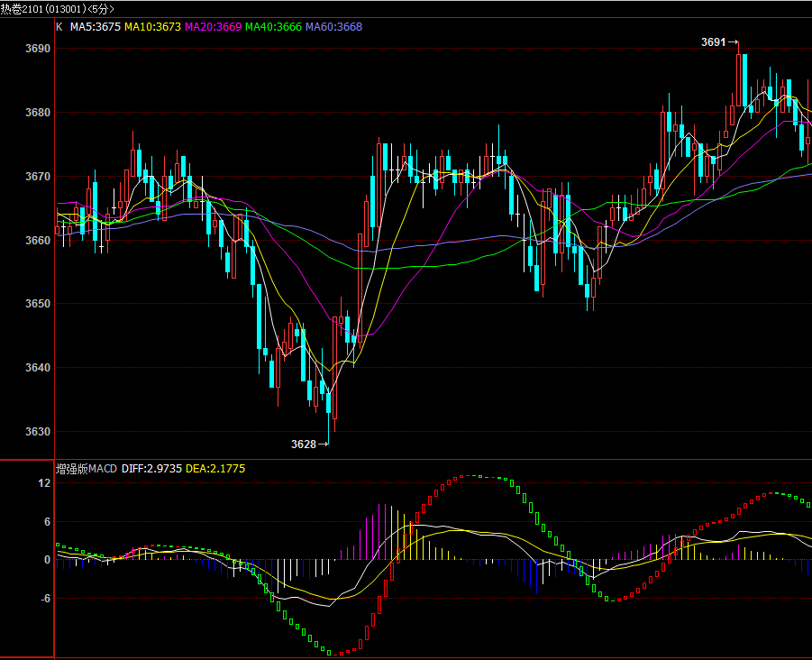This screenshot has height=660, width=812.
Task: Click the 3650 price axis label
Action: click(x=38, y=304)
